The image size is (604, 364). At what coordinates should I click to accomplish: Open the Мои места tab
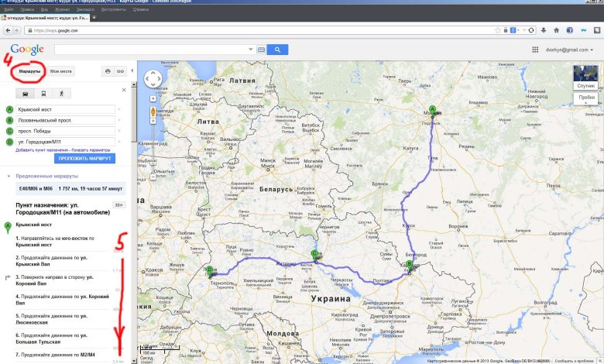pos(61,71)
